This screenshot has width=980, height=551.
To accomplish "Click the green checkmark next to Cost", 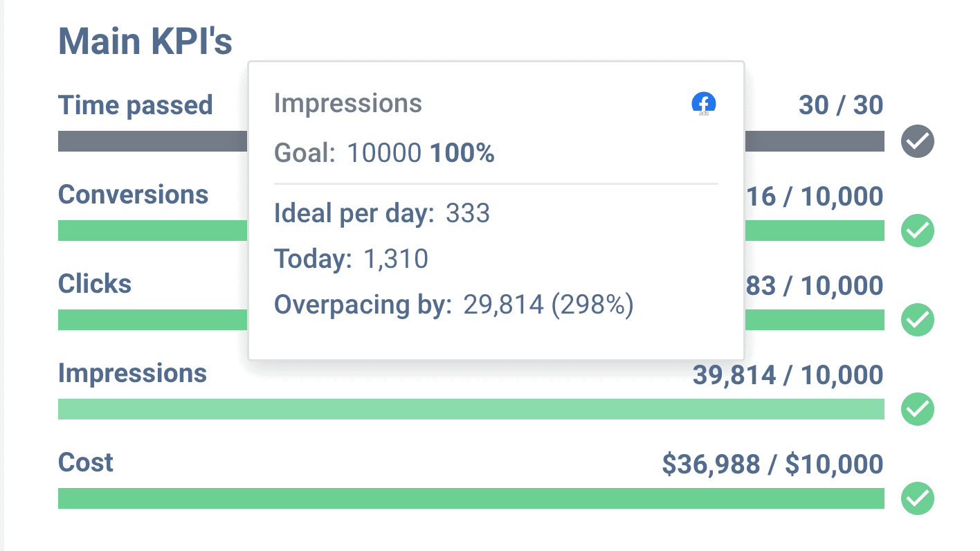I will [916, 497].
